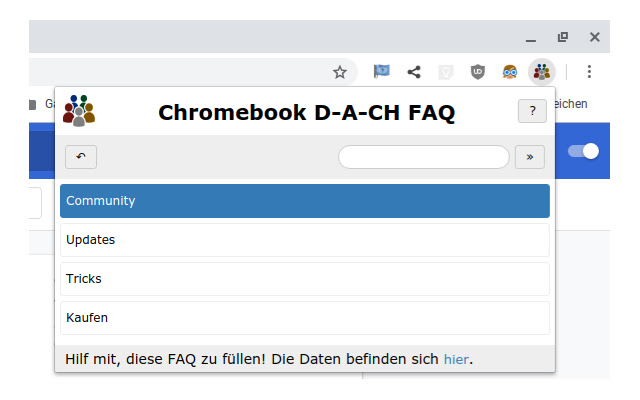This screenshot has height=400, width=640.
Task: Minimize the browser window
Action: (x=531, y=41)
